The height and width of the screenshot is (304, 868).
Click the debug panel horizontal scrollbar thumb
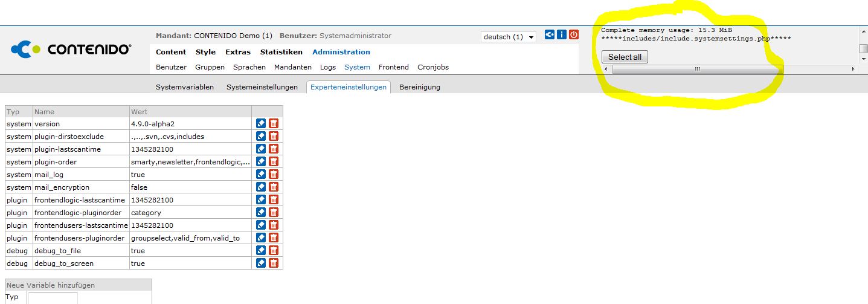tap(697, 70)
